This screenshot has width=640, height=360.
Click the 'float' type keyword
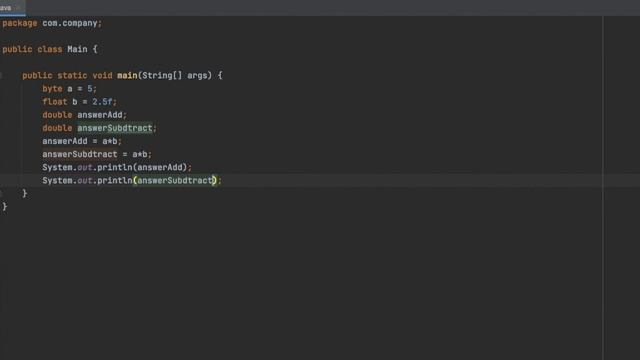[55, 102]
